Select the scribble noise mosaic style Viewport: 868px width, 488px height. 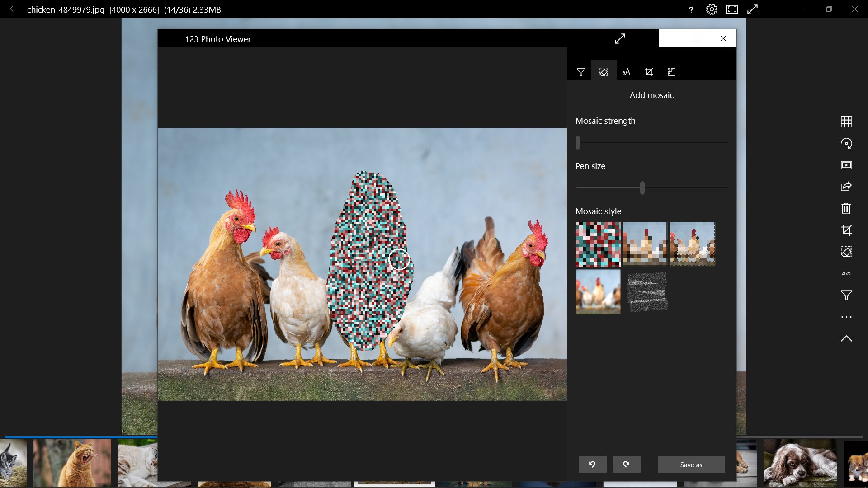tap(647, 291)
